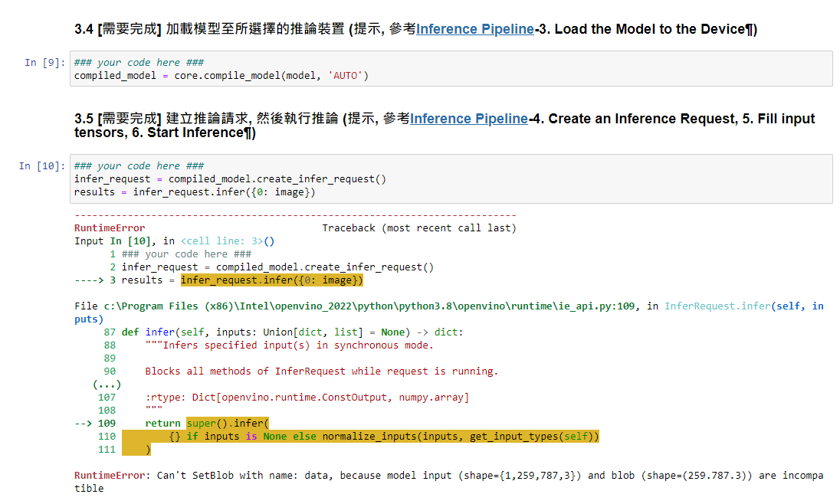The height and width of the screenshot is (504, 840).
Task: Click docstring 'Infers specified input(s) in synchronous mode.'
Action: (x=289, y=345)
